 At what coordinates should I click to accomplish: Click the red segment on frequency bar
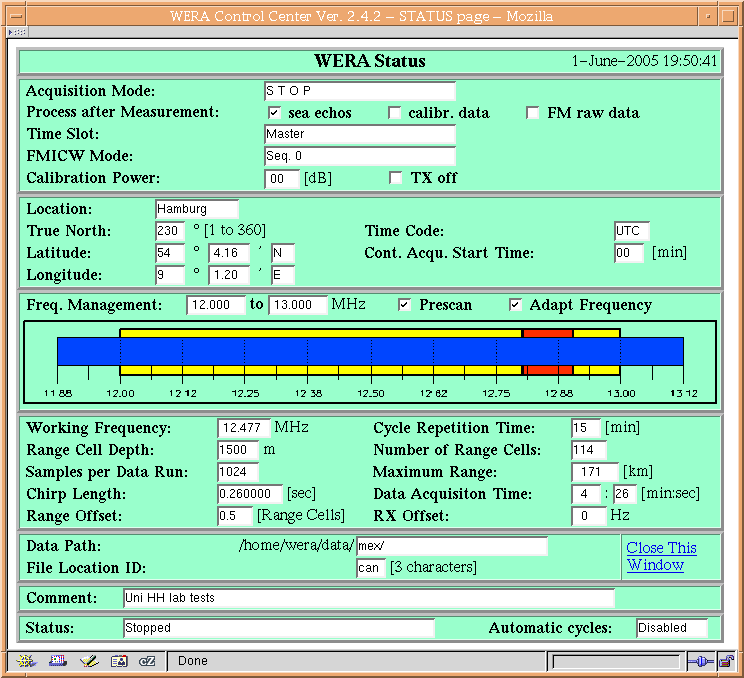coord(548,333)
